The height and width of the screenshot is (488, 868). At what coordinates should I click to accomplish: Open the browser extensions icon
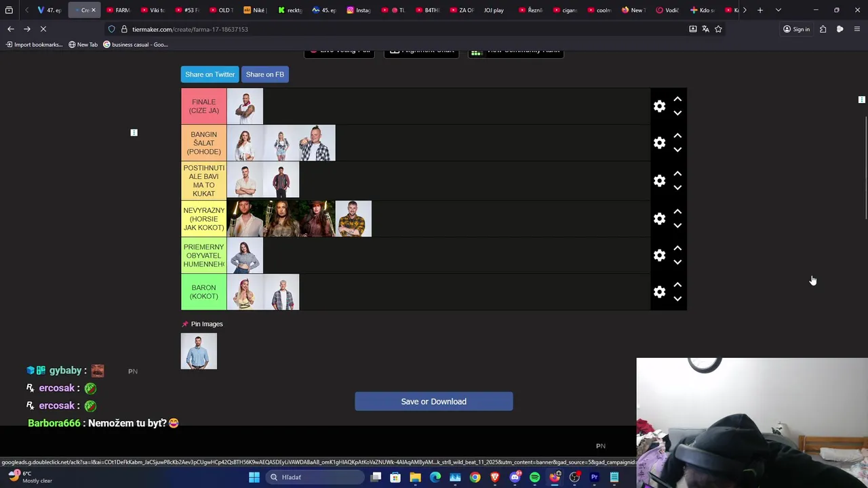click(x=823, y=29)
